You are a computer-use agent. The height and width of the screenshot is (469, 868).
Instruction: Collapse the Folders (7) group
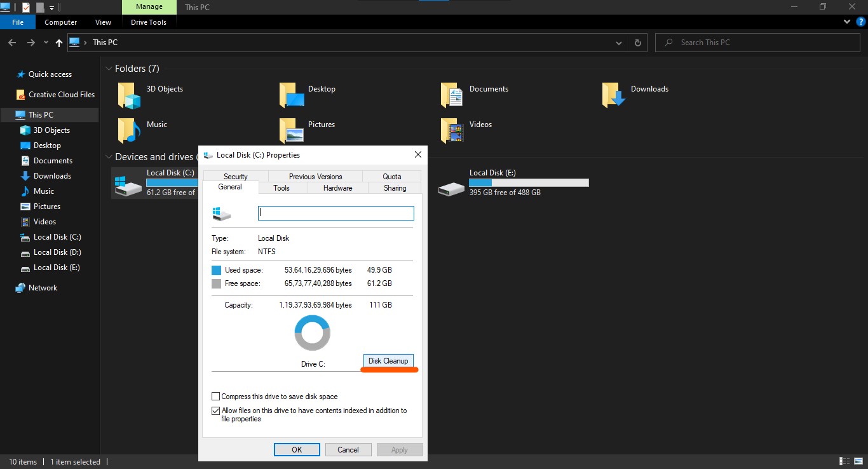108,69
